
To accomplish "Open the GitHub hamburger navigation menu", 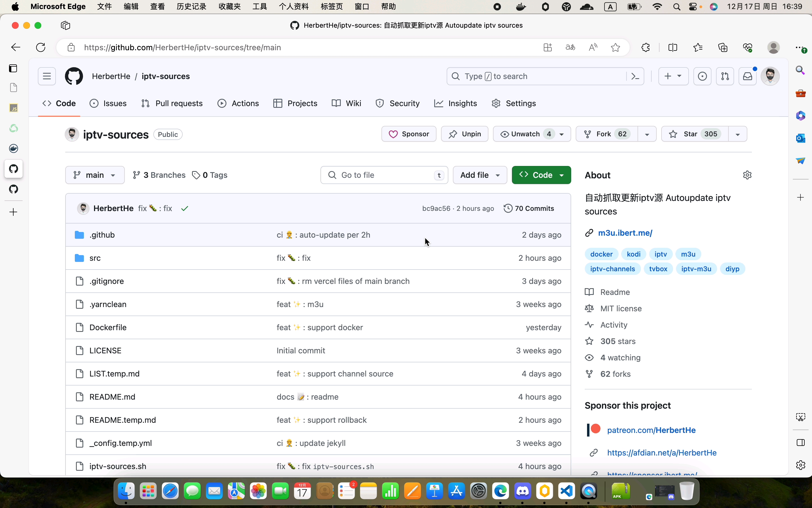I will coord(47,76).
